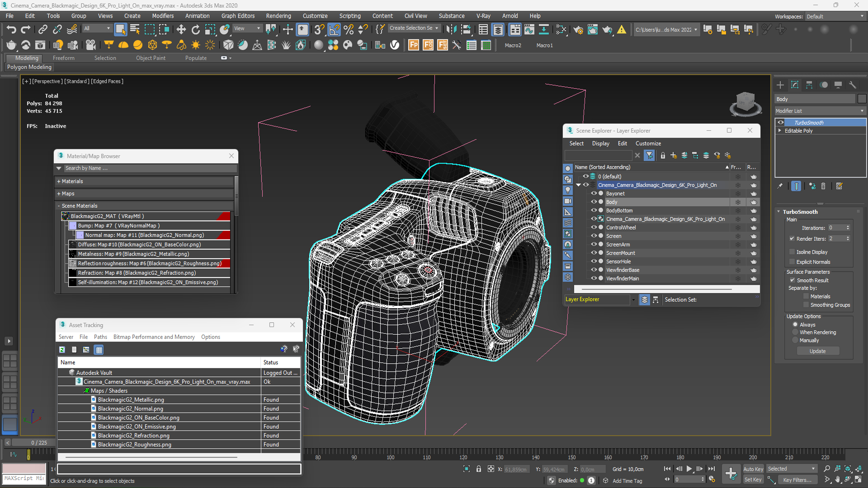
Task: Click Pin Stack icon under modifier list
Action: coord(780,186)
